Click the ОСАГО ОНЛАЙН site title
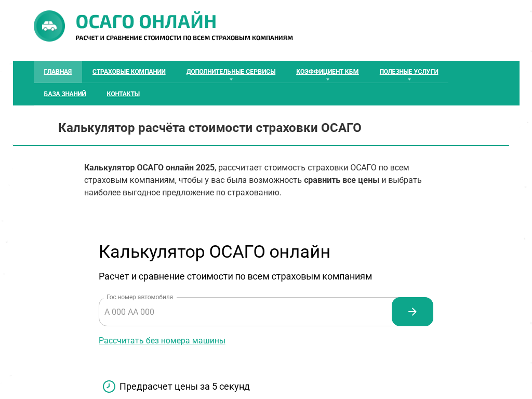The height and width of the screenshot is (399, 532). point(146,22)
